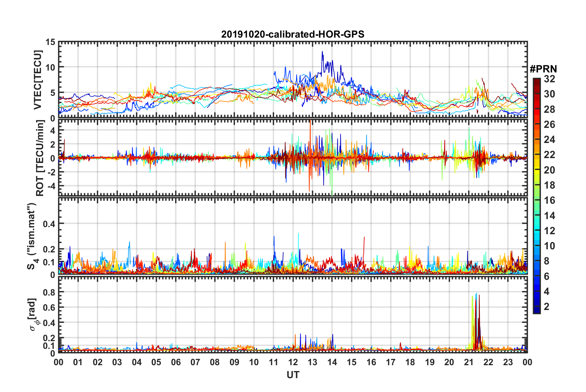
Task: Select colorbar tick label 24
Action: [x=549, y=140]
